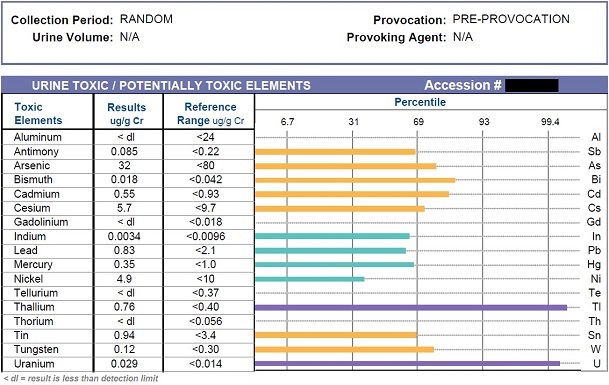Screen dimensions: 609x385
Task: Select the Collection Period RANDOM value
Action: tap(146, 19)
